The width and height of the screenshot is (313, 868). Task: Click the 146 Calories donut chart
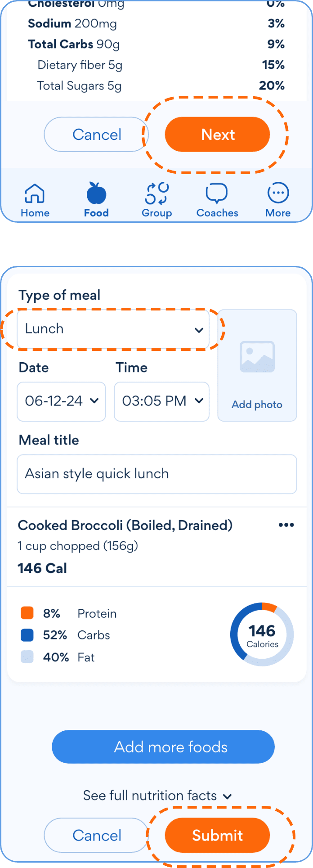coord(262,634)
